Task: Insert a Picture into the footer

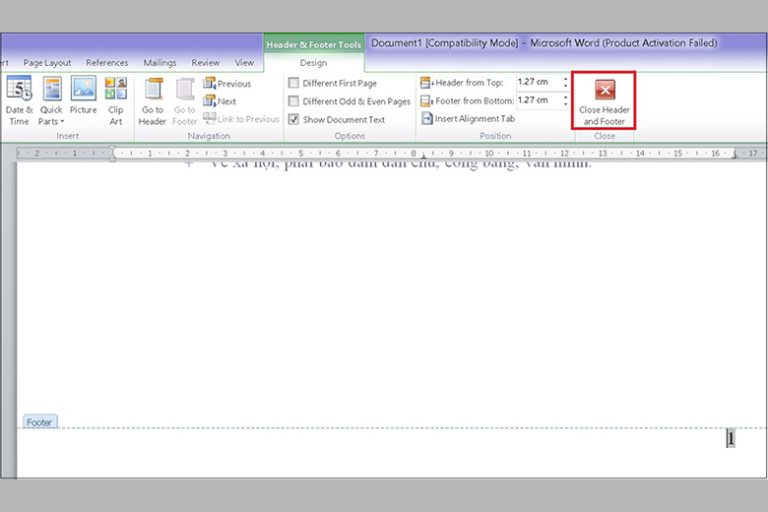Action: [x=83, y=100]
